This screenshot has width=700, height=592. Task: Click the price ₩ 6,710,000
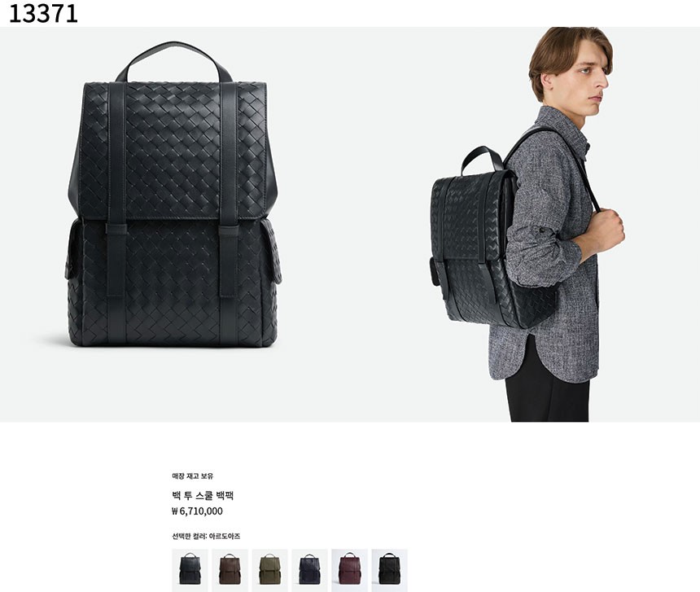[197, 511]
